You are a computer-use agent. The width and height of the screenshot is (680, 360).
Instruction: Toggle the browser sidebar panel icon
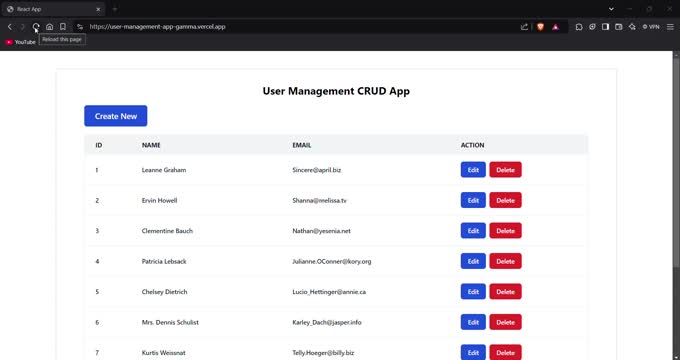tap(605, 27)
